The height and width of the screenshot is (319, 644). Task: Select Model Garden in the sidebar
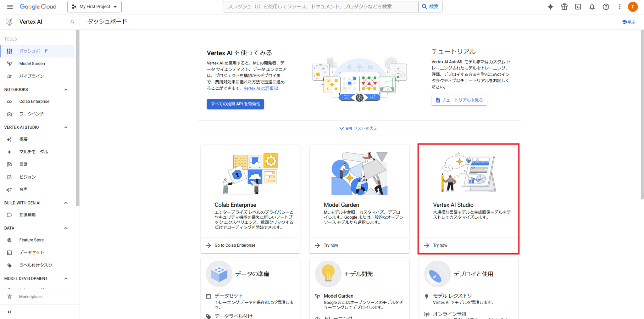coord(32,64)
